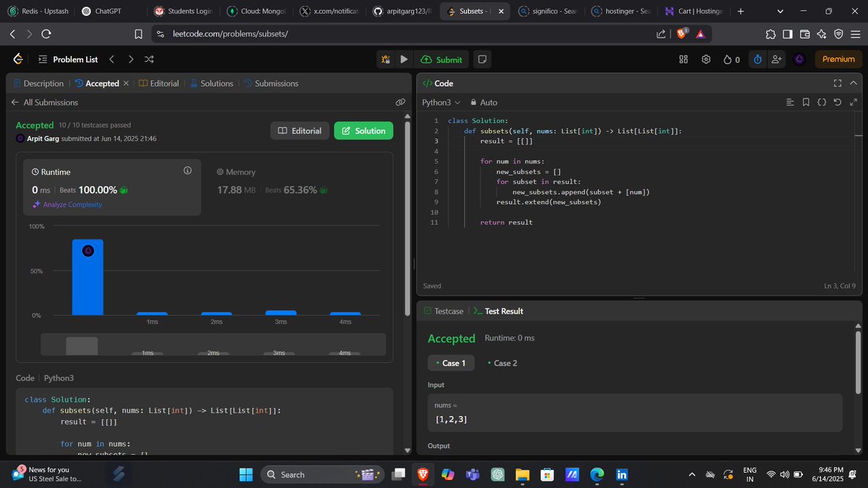Click the Editorial button
The height and width of the screenshot is (488, 868).
tap(300, 131)
